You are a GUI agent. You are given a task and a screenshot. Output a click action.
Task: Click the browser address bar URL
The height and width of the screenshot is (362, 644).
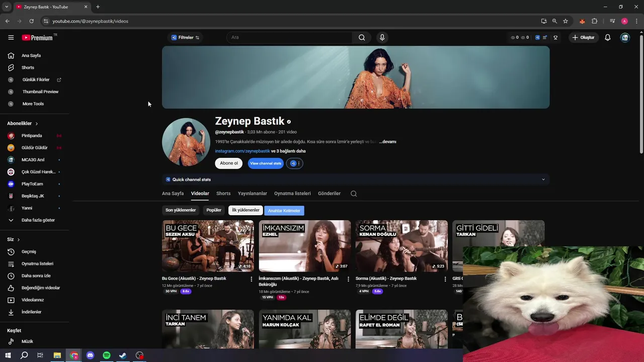[91, 21]
